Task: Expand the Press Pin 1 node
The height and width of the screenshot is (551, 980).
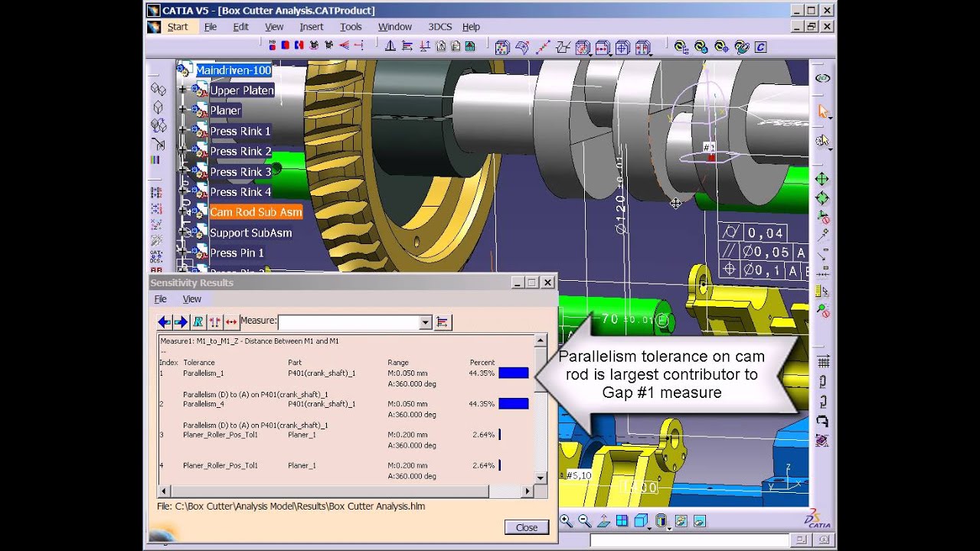Action: [x=183, y=253]
